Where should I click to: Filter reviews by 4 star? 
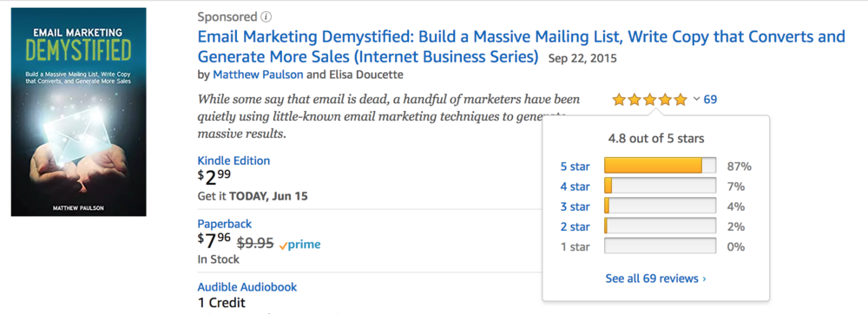(x=575, y=186)
